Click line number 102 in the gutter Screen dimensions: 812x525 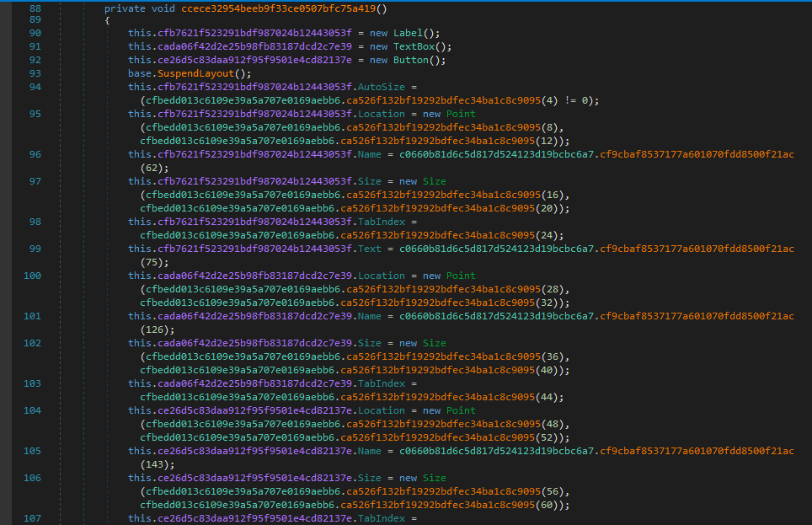tap(32, 343)
